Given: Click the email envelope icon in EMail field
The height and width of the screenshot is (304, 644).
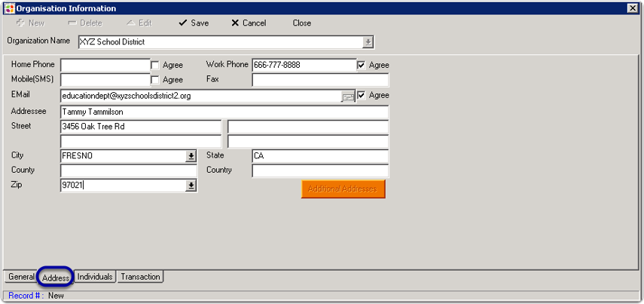Looking at the screenshot, I should (x=348, y=97).
